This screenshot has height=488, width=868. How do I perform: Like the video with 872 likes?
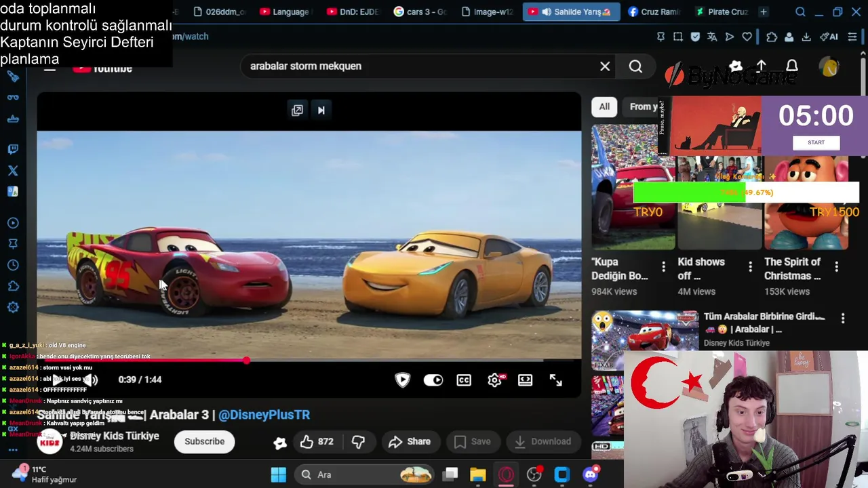pyautogui.click(x=317, y=441)
